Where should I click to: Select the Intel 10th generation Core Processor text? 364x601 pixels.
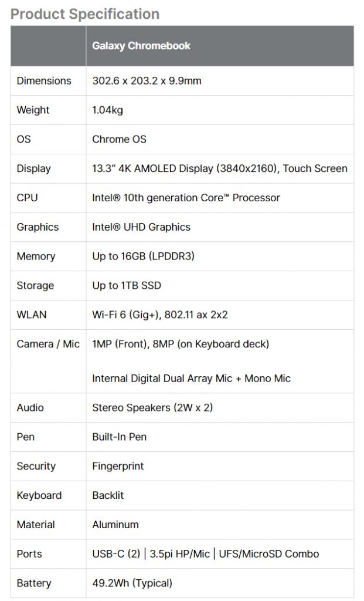click(186, 198)
